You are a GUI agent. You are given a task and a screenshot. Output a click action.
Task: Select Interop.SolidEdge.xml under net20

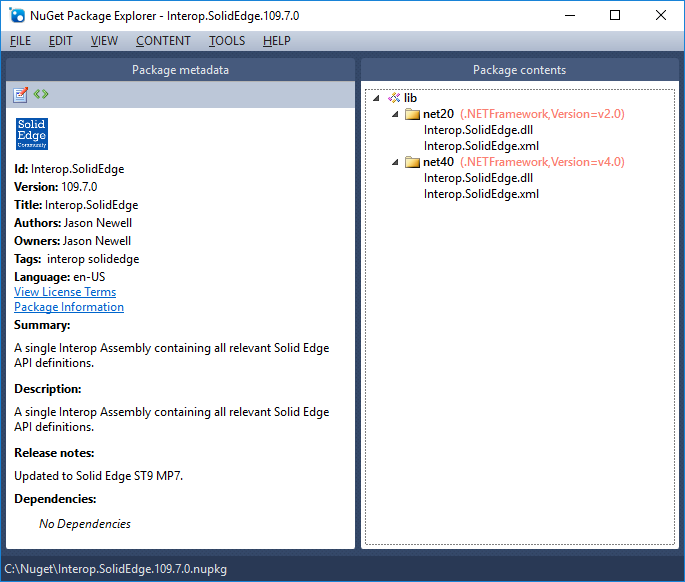point(481,146)
